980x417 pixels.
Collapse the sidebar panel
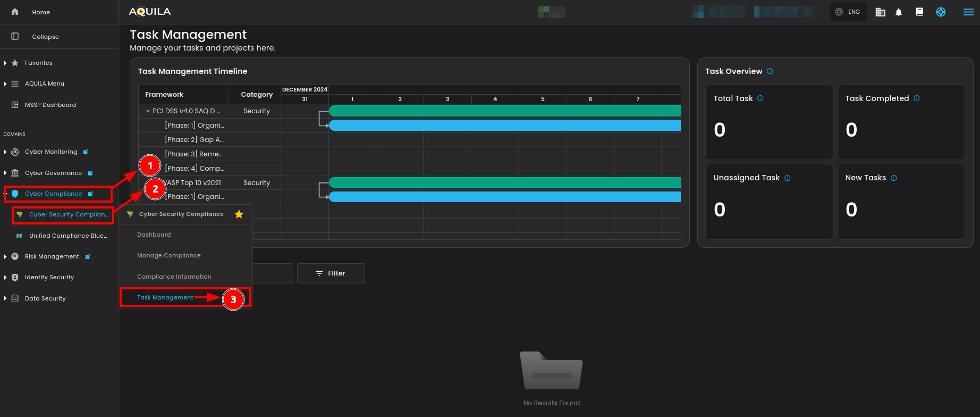point(45,37)
